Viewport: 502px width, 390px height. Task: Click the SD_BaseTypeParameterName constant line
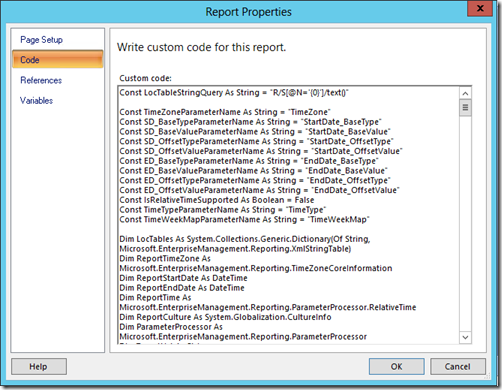click(250, 122)
